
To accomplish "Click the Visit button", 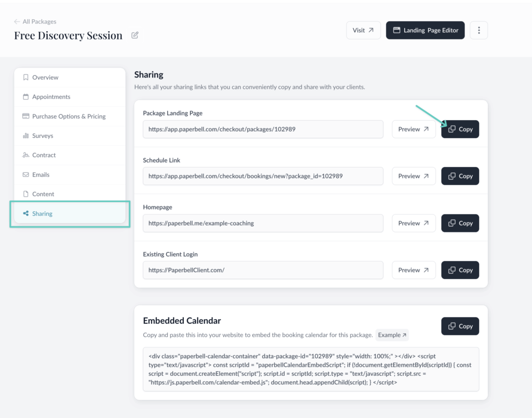I will (363, 30).
